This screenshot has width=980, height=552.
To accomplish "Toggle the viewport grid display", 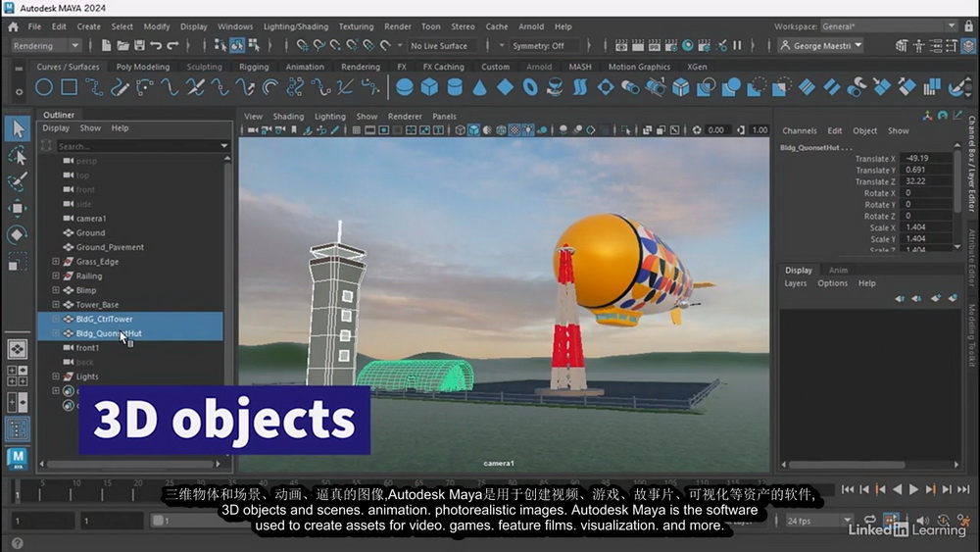I will coord(357,130).
